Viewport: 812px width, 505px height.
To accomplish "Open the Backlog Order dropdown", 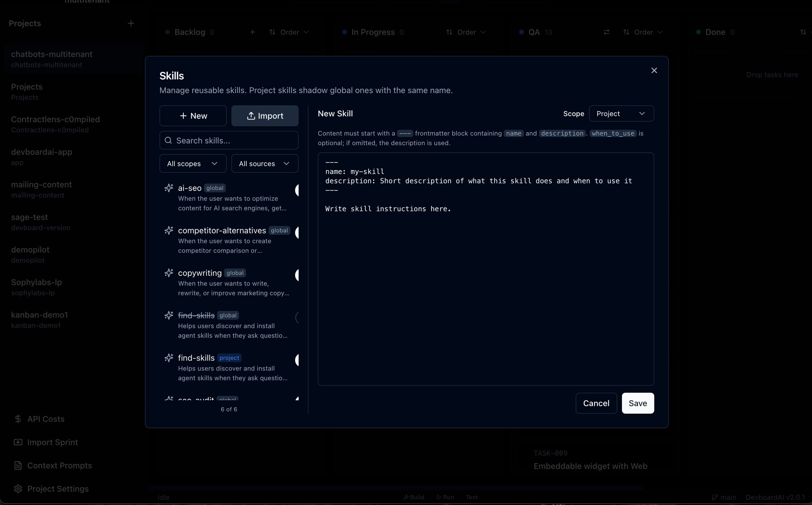I will 289,32.
